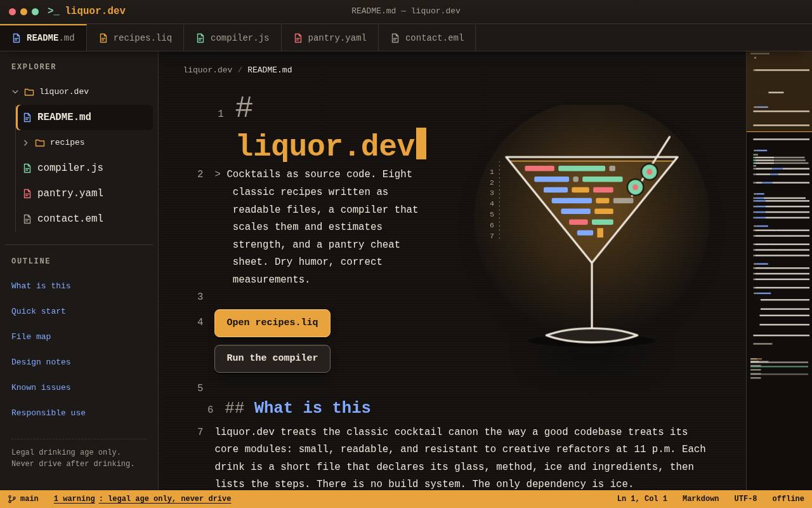Screen dimensions: 812x508
Task: Switch to the compiler.js tab
Action: click(233, 38)
